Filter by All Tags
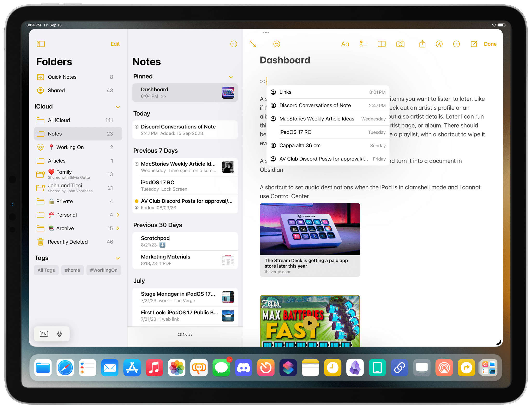This screenshot has height=409, width=532. coord(46,270)
